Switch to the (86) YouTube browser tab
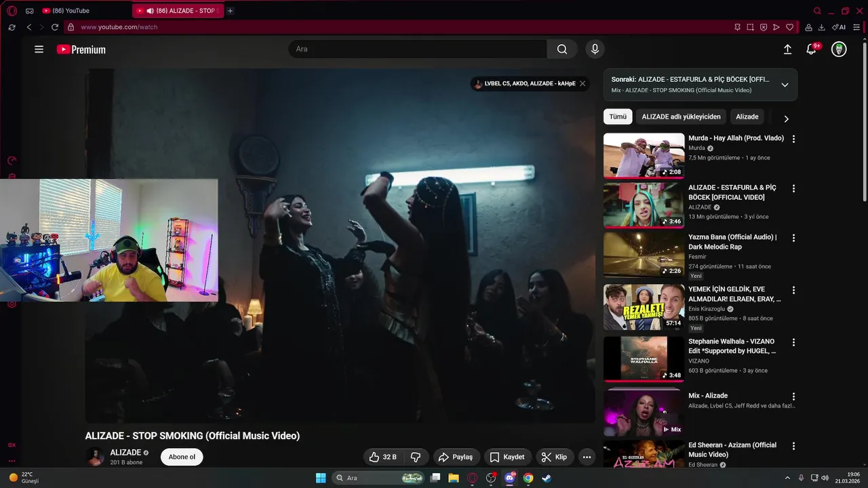This screenshot has width=868, height=488. point(71,11)
